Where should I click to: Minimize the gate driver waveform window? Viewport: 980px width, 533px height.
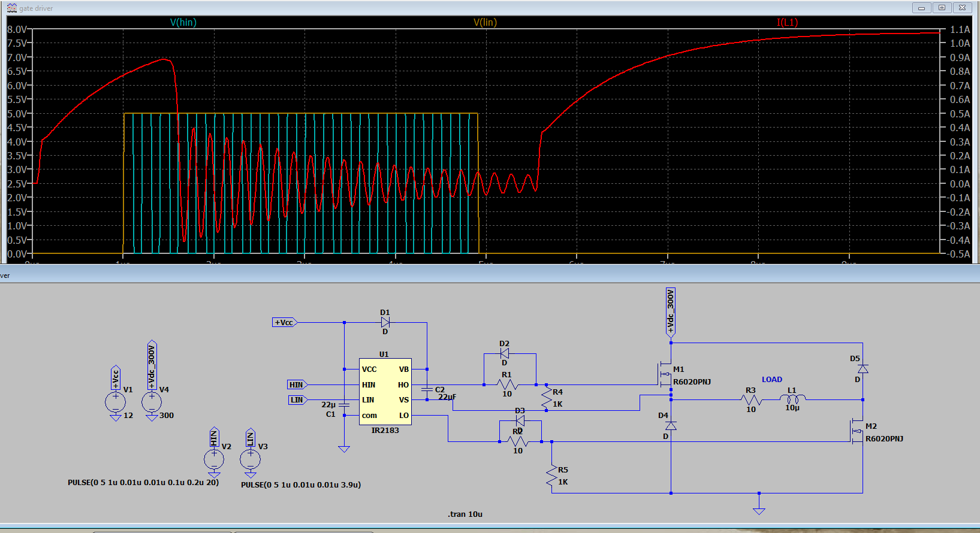[921, 8]
